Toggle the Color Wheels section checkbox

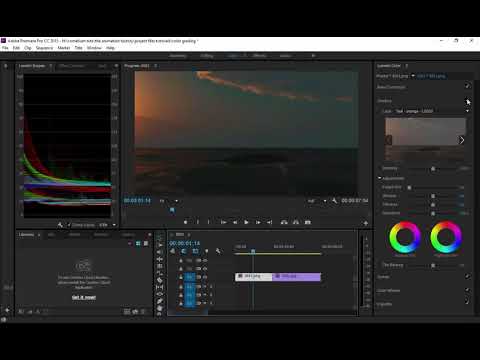468,290
